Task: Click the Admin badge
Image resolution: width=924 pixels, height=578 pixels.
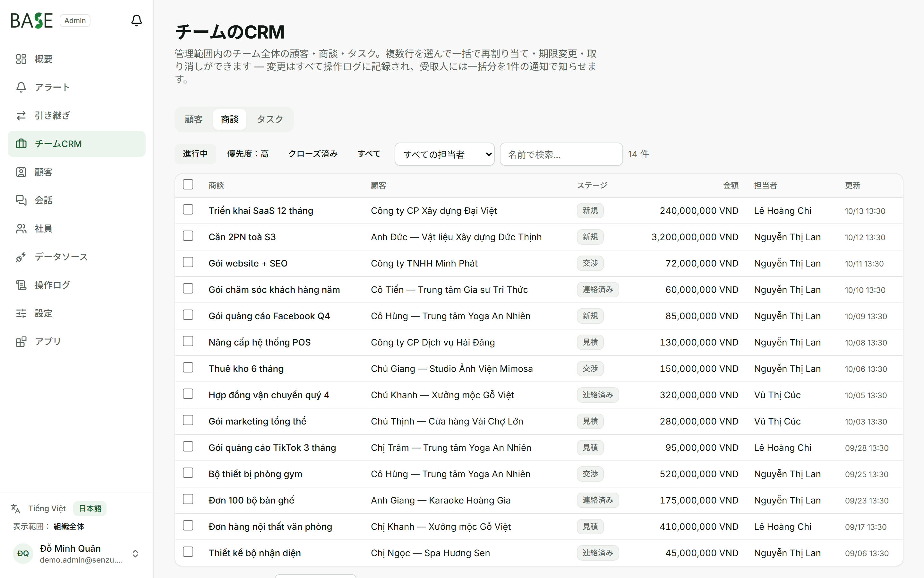Action: [x=75, y=21]
